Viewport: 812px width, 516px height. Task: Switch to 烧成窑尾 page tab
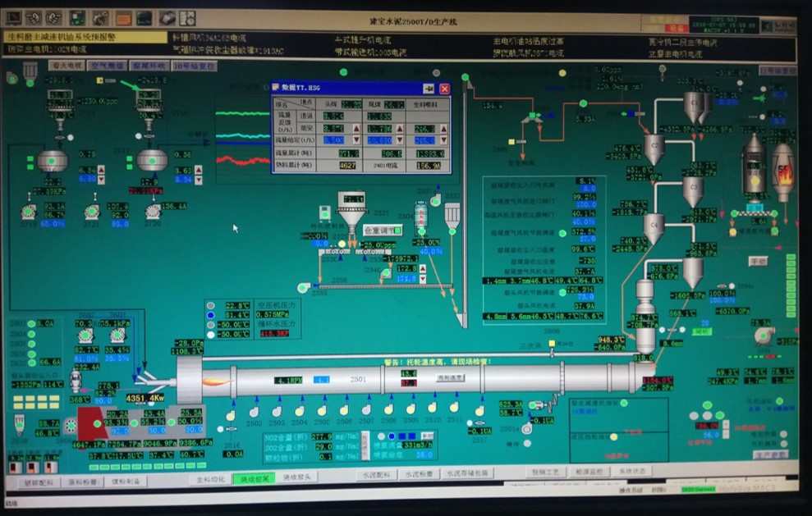[254, 478]
